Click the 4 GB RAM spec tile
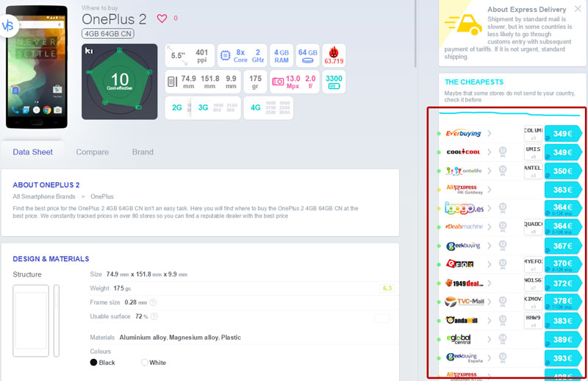This screenshot has height=381, width=588. 282,56
